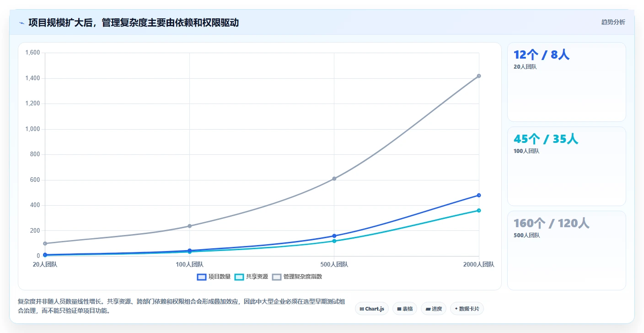
Task: Click blue 项目数量 point at 2000人团队
Action: pos(479,195)
